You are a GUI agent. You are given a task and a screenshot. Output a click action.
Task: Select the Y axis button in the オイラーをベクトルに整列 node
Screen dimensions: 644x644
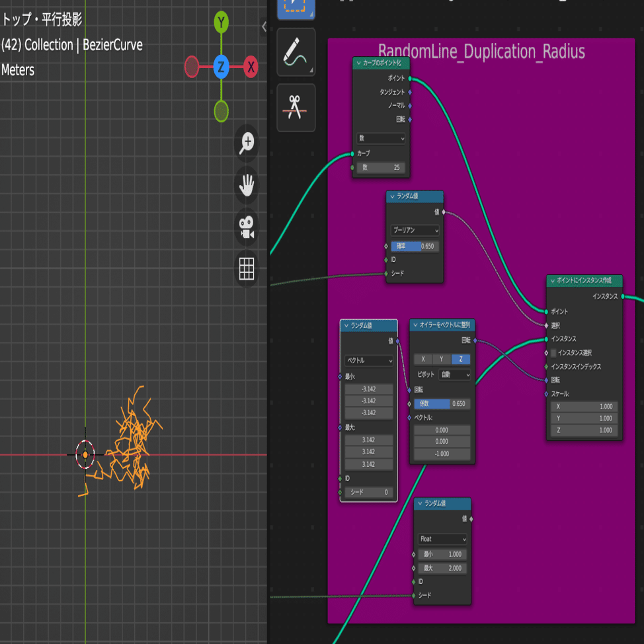click(x=442, y=360)
